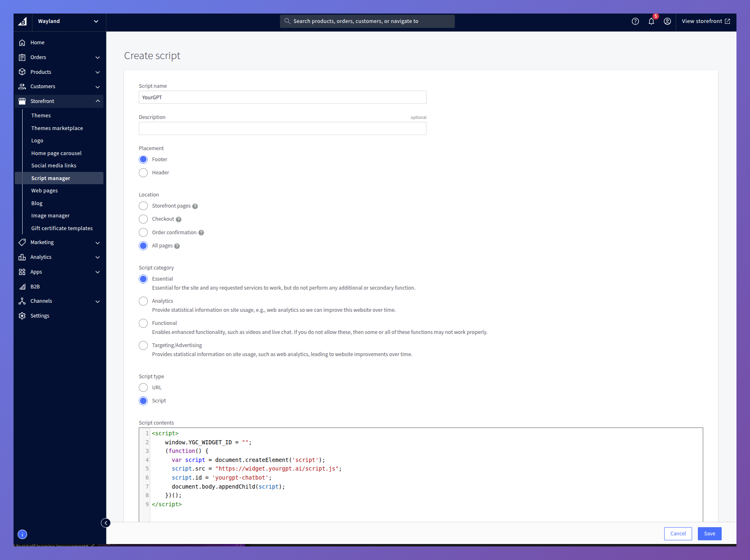The image size is (750, 560).
Task: Click the blue info icon at sidebar bottom
Action: click(x=23, y=534)
